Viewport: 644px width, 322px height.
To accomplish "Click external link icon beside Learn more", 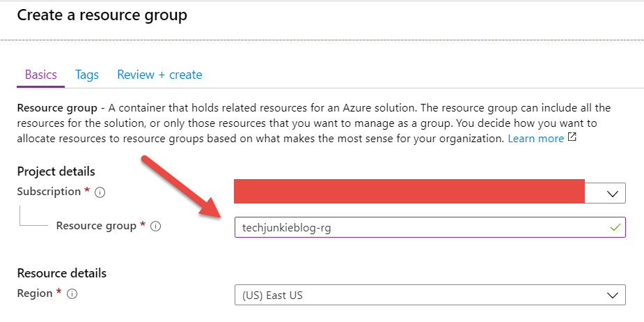I will (x=572, y=137).
